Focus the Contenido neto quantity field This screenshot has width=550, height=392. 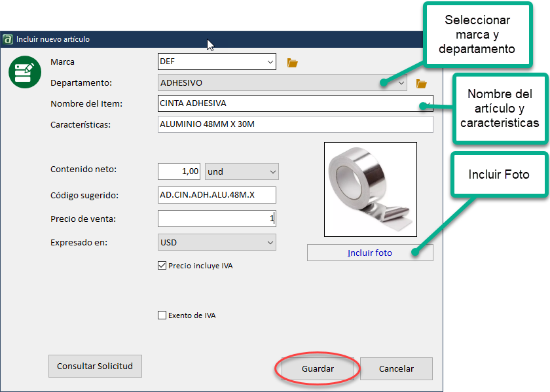pyautogui.click(x=179, y=171)
